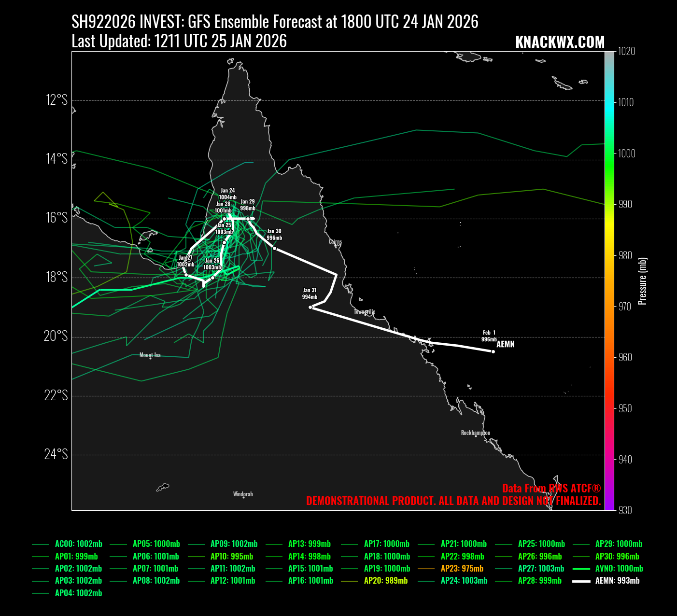Click the Jan 25 1003mb track marker

(x=224, y=242)
